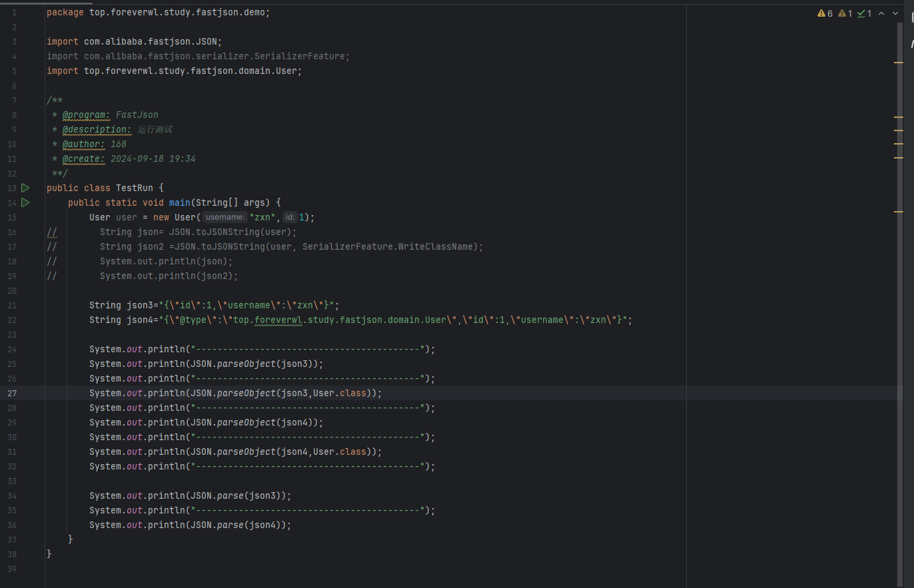Run TestRun class from gutter icon
914x588 pixels.
coord(25,188)
